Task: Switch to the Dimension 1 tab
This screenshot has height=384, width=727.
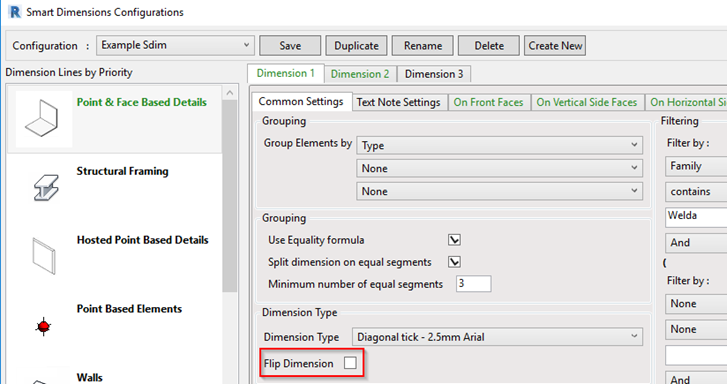Action: click(286, 73)
